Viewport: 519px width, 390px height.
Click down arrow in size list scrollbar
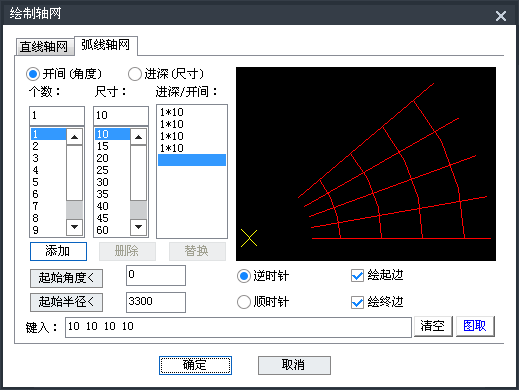coord(138,227)
